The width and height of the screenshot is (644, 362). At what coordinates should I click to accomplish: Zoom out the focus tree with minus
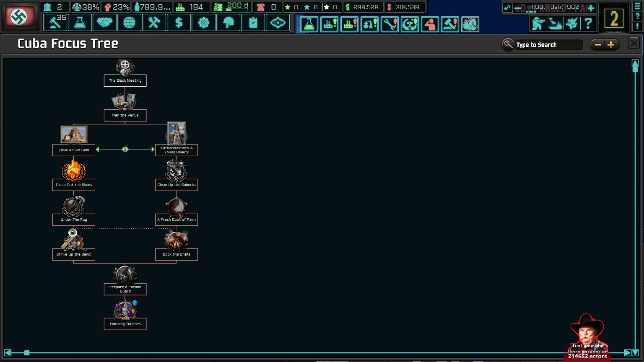click(x=598, y=45)
